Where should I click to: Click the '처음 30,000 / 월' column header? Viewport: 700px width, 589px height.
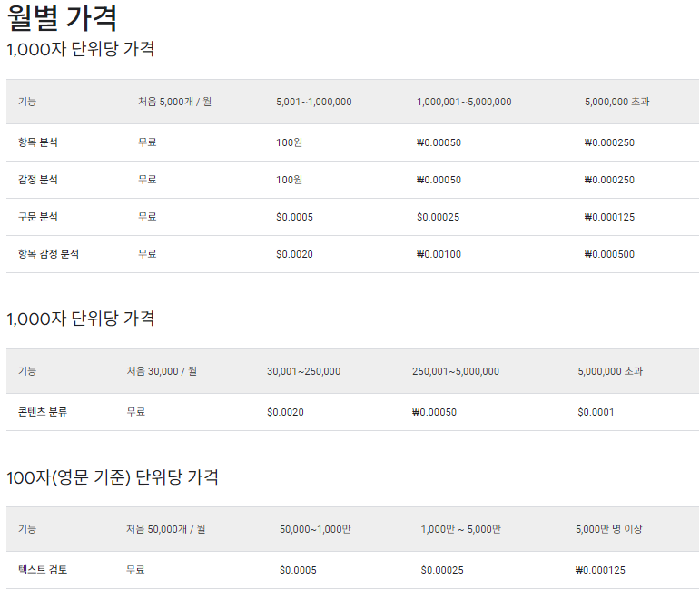pyautogui.click(x=162, y=371)
